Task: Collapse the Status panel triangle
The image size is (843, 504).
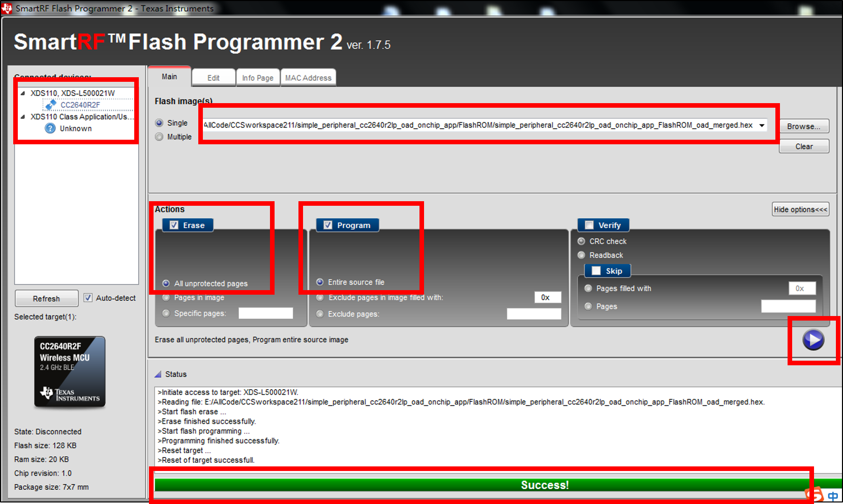Action: (158, 374)
